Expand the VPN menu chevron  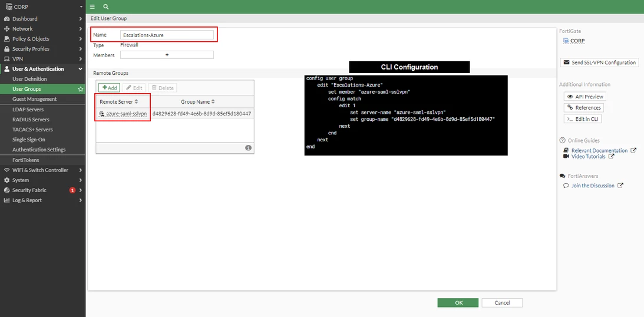click(x=81, y=59)
